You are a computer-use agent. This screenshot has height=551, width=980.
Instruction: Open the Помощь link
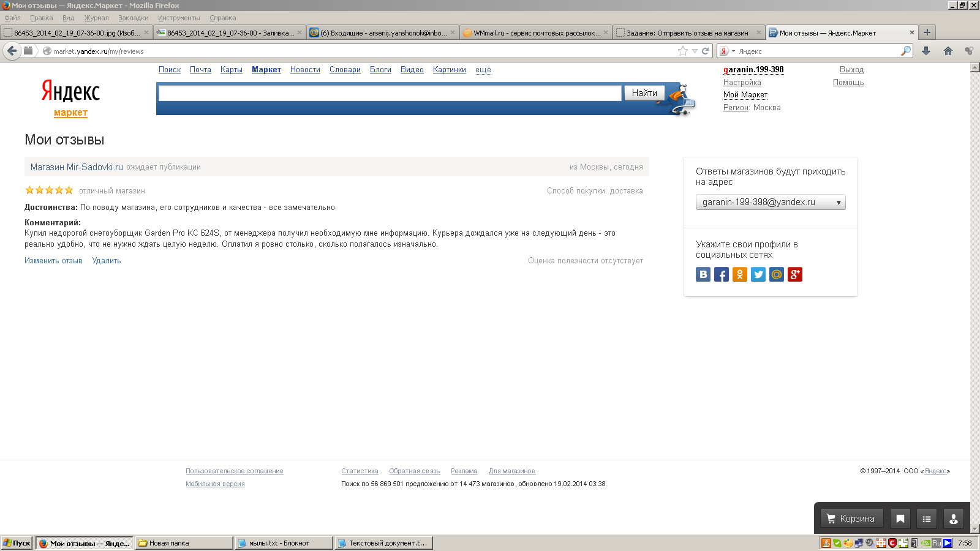tap(848, 83)
